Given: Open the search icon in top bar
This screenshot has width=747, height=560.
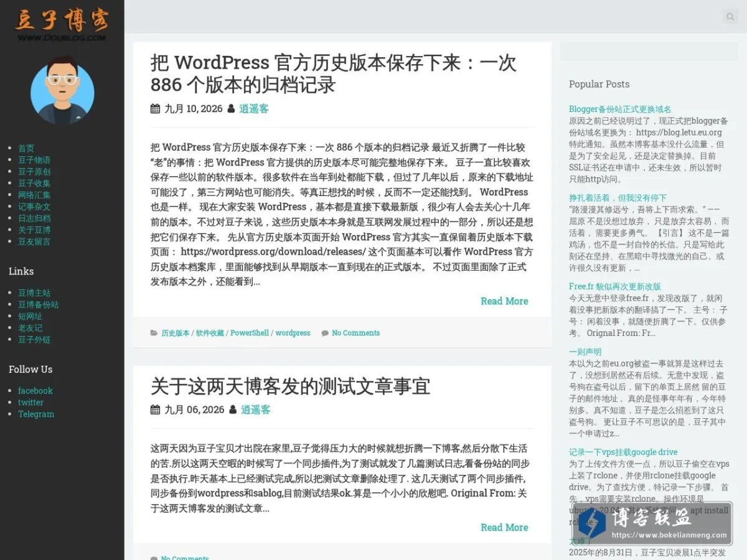Looking at the screenshot, I should pyautogui.click(x=730, y=17).
